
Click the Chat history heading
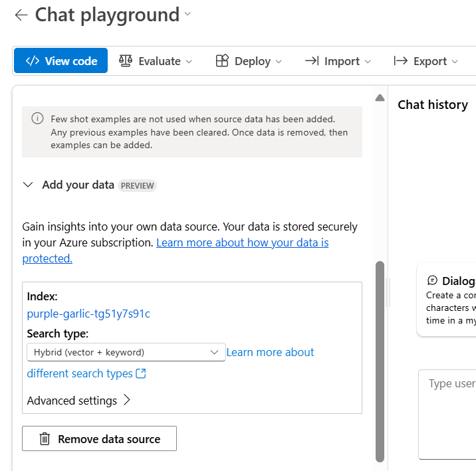click(x=433, y=105)
